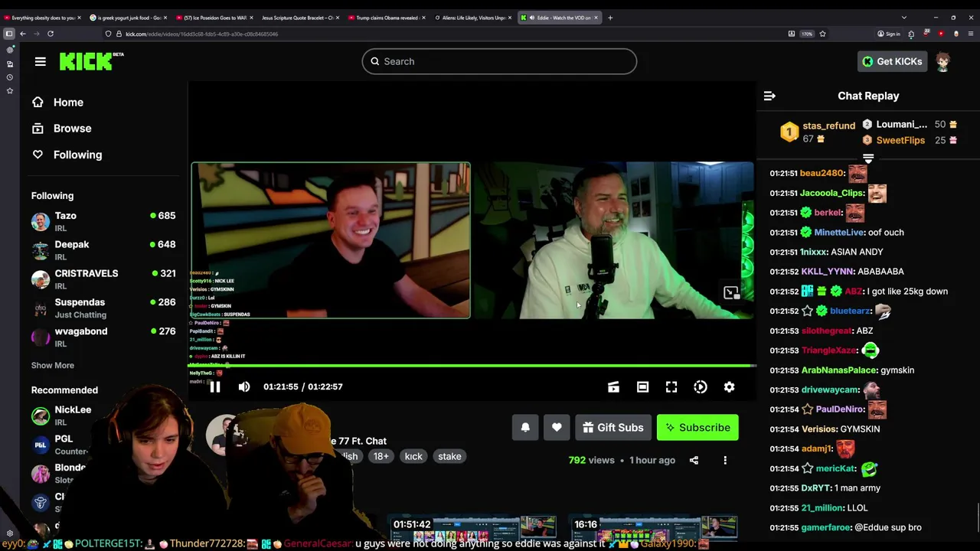
Task: Click the Gift Subs button
Action: pyautogui.click(x=613, y=428)
